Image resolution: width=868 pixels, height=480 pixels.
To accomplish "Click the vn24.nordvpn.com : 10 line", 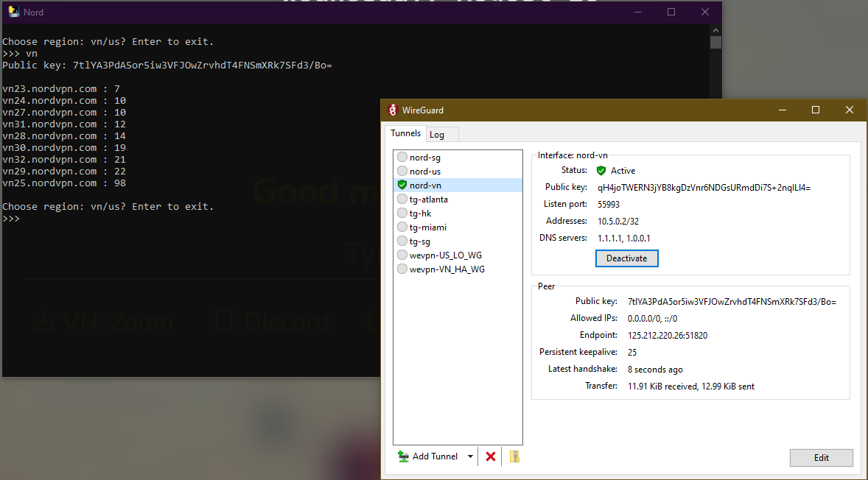I will coord(64,101).
